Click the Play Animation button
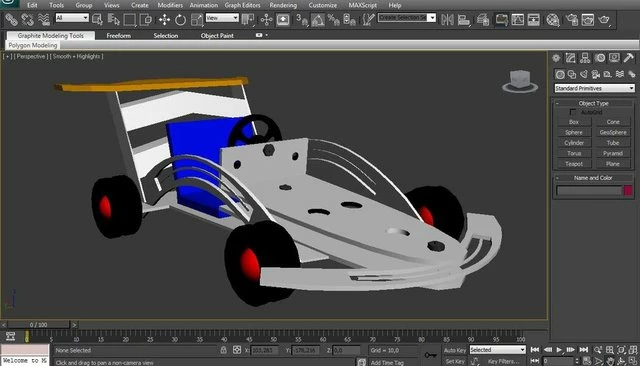 coord(559,350)
